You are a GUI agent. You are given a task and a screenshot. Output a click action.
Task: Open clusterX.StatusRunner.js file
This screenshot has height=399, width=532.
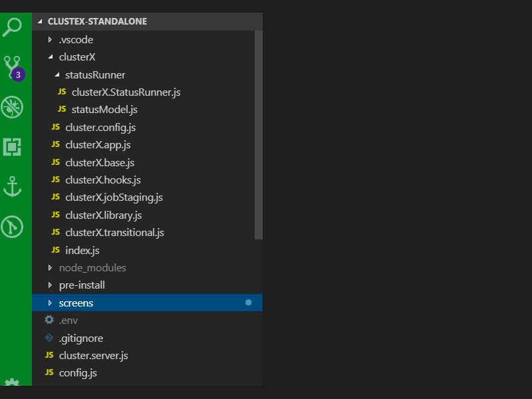[126, 92]
